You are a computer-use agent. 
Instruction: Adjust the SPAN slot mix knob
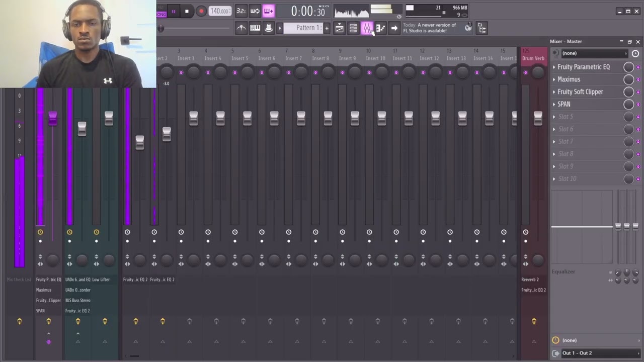(628, 104)
